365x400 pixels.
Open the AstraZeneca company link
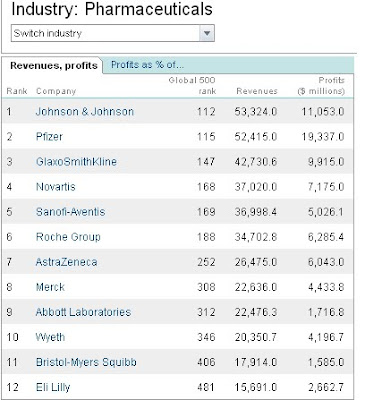pos(67,262)
